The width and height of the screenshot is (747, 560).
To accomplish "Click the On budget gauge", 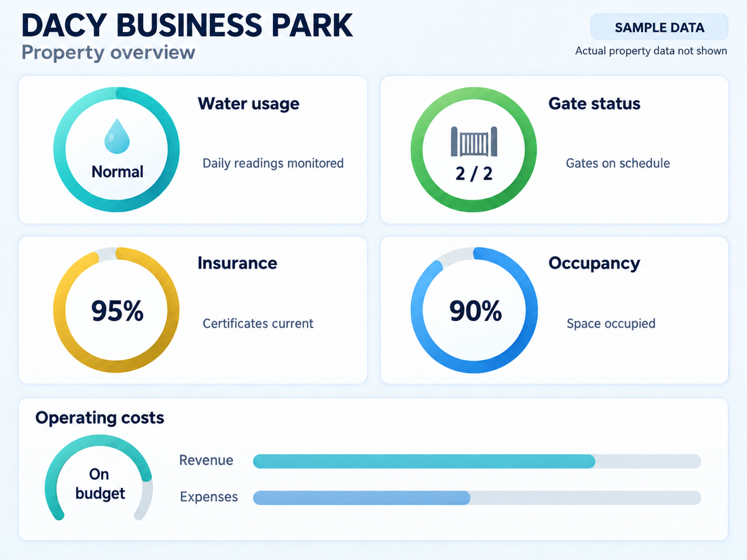I will tap(99, 478).
